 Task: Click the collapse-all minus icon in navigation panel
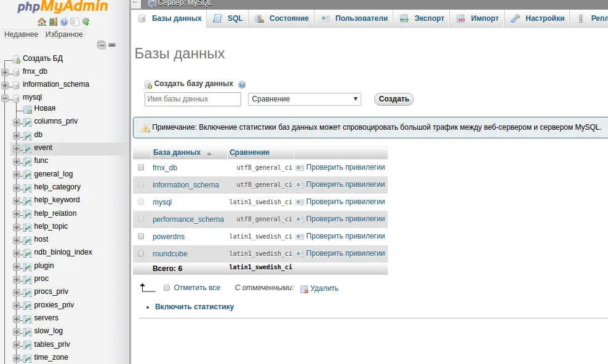(102, 45)
